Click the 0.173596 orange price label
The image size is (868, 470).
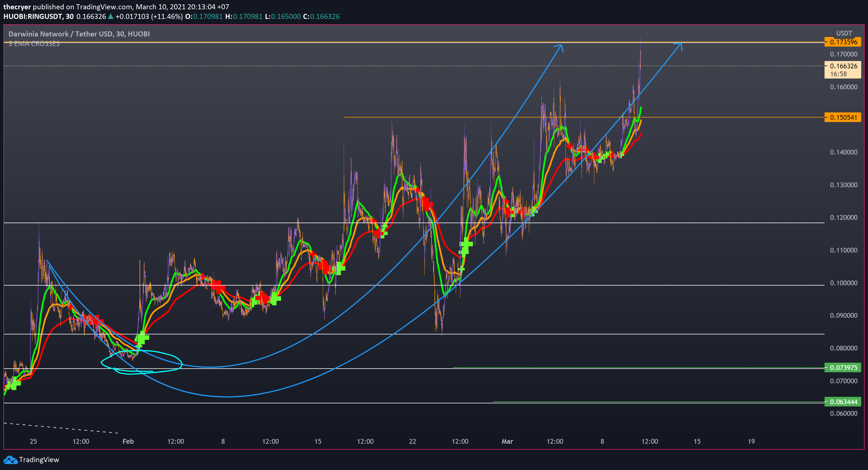(843, 42)
